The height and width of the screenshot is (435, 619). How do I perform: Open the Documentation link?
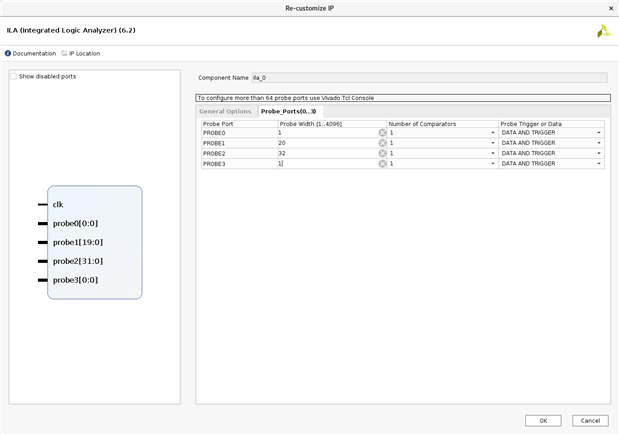pos(34,53)
